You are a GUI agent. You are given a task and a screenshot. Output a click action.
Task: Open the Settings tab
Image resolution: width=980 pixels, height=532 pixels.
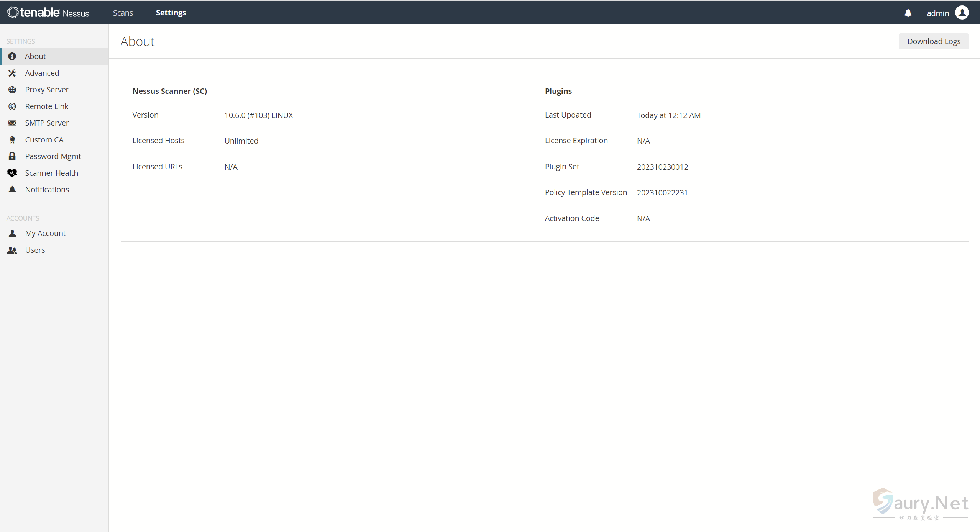(171, 13)
